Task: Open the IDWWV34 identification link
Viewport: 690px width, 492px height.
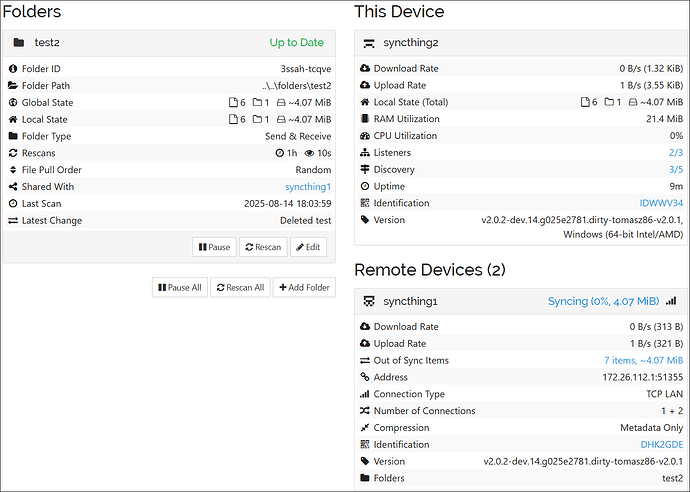Action: tap(661, 203)
